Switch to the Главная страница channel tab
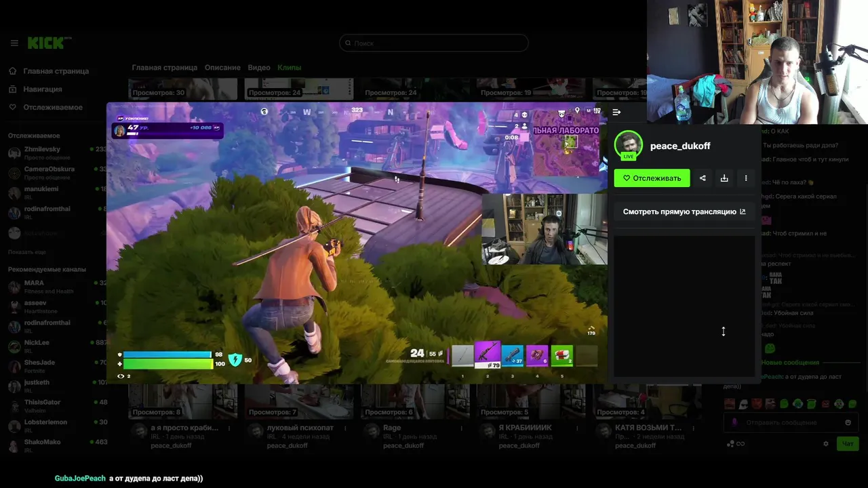The image size is (868, 488). pos(165,68)
